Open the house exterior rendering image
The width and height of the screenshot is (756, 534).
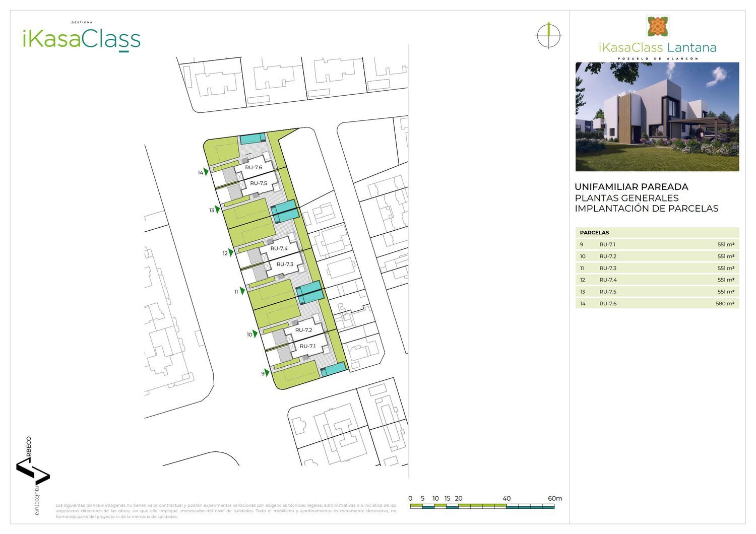[x=657, y=117]
